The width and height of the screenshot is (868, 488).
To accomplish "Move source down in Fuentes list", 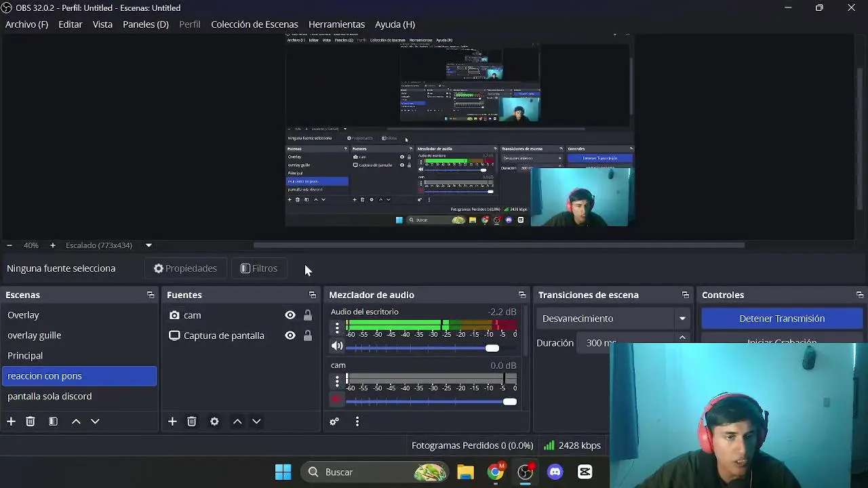I will [x=256, y=422].
